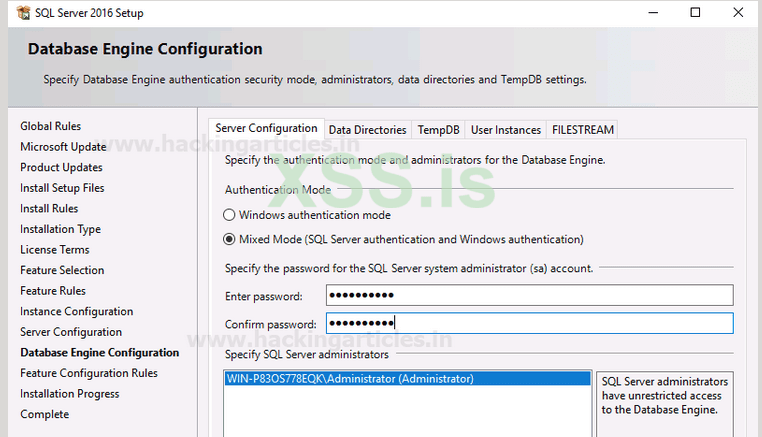This screenshot has width=762, height=437.
Task: Click Instance Configuration in the left pane
Action: (76, 311)
